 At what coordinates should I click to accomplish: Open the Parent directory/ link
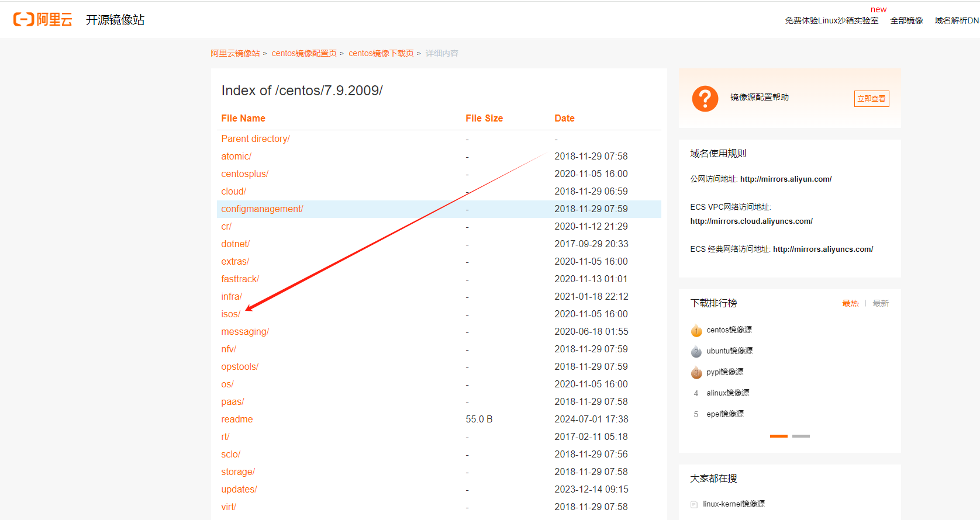coord(256,138)
